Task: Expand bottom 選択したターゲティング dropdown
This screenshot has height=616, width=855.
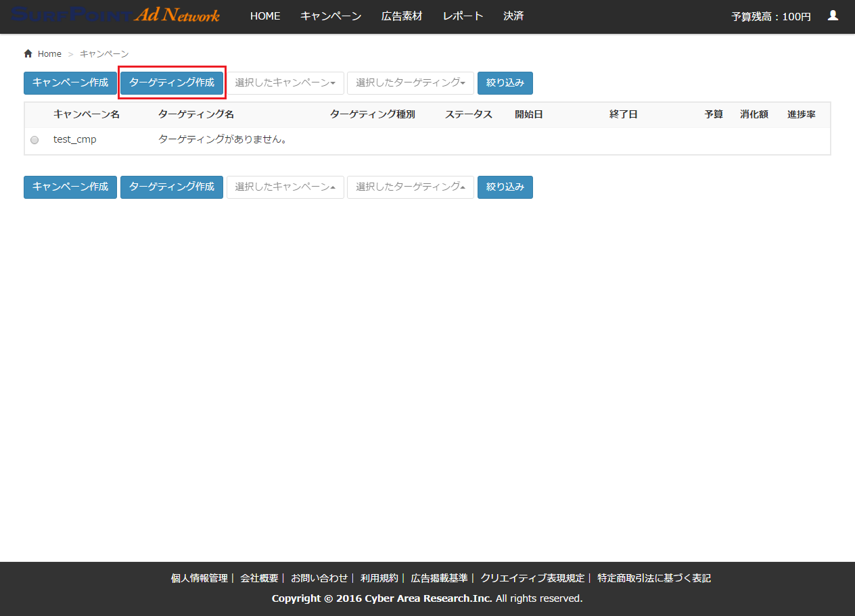Action: coord(410,187)
